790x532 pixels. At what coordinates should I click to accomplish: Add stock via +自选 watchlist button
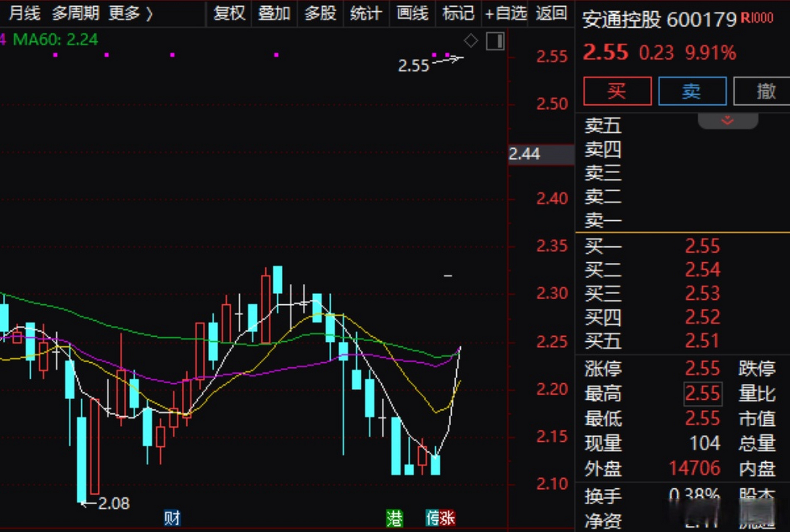[505, 13]
